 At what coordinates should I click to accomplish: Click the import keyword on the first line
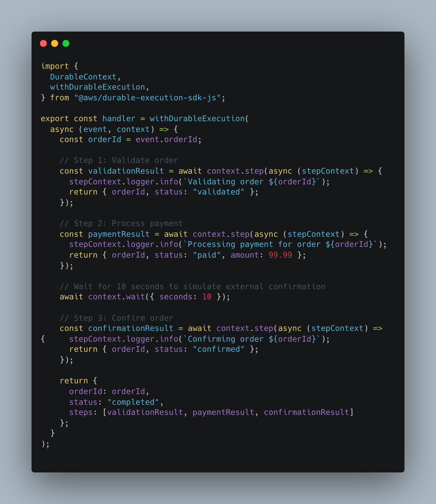[x=55, y=66]
